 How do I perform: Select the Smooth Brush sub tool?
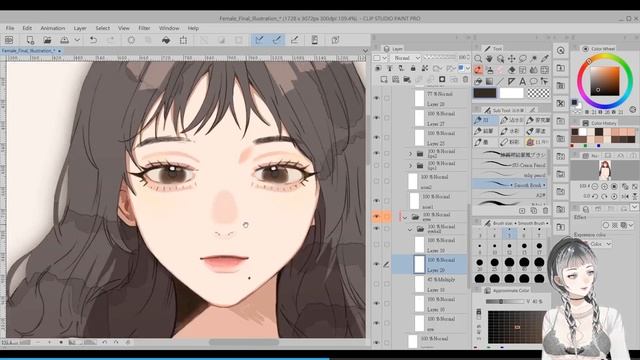coord(509,184)
